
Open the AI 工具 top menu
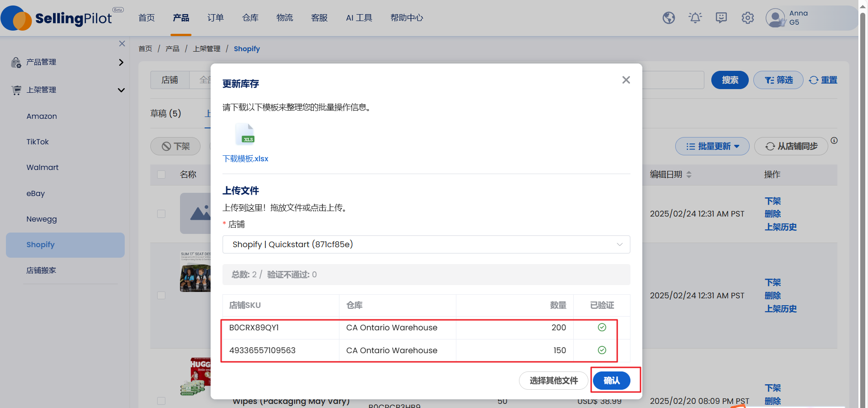[x=359, y=18]
